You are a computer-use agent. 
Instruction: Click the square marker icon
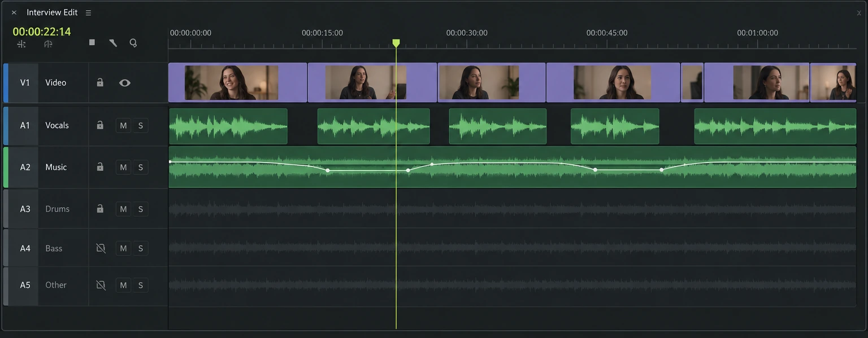92,42
